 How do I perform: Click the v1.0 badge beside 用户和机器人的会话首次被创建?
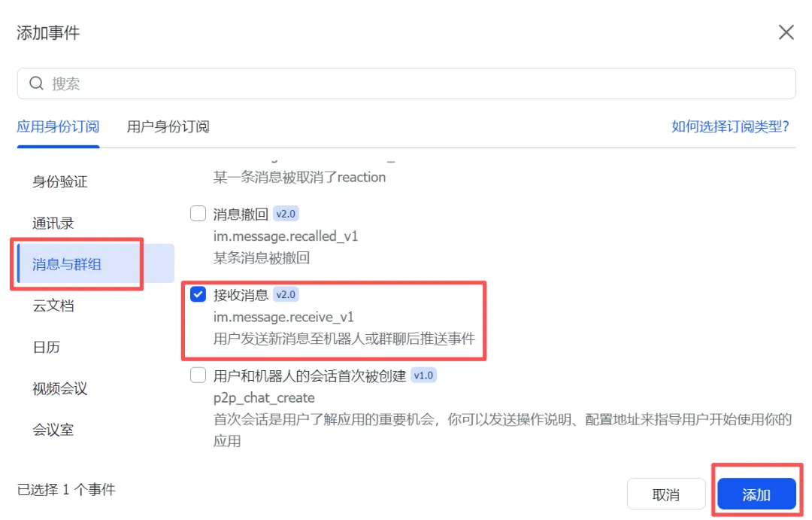[x=423, y=376]
